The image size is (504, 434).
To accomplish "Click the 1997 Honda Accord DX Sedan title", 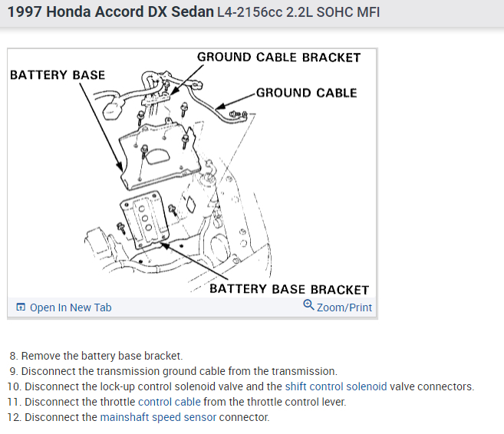I will pyautogui.click(x=110, y=13).
